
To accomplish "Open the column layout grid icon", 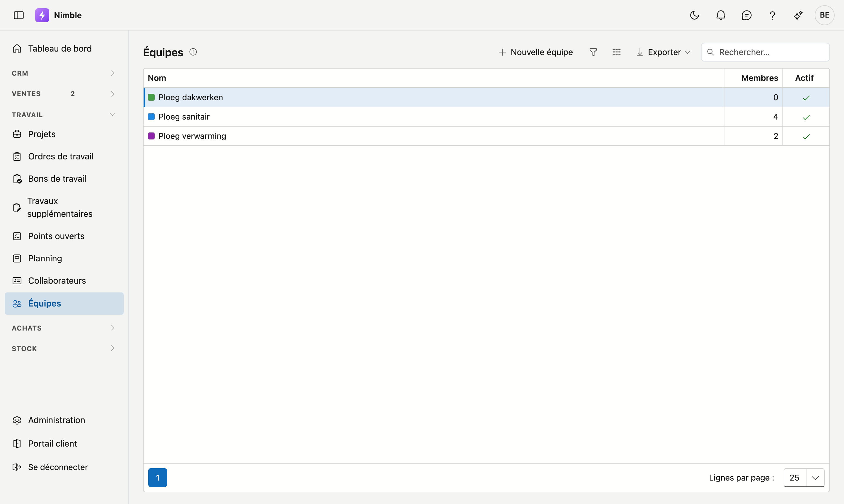I will click(x=617, y=52).
